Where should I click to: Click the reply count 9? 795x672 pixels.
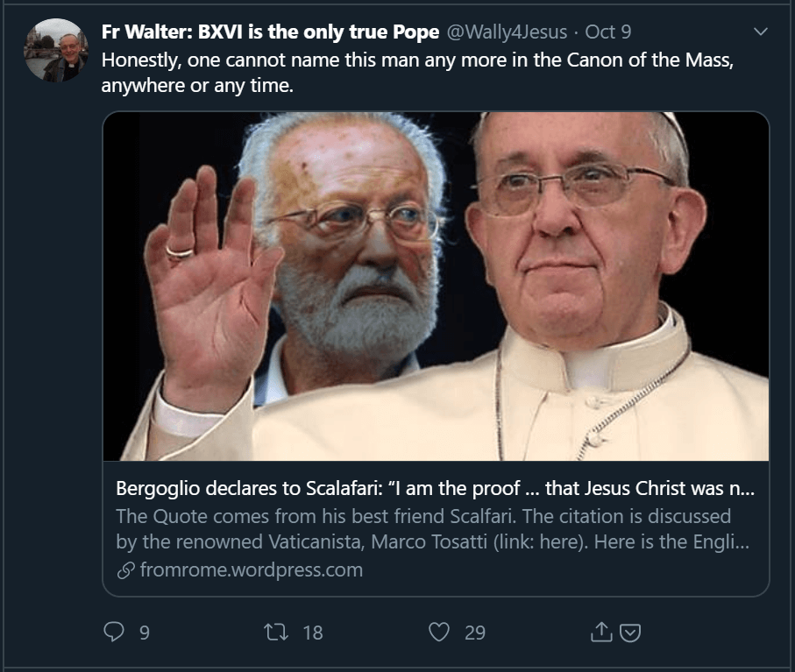[145, 633]
